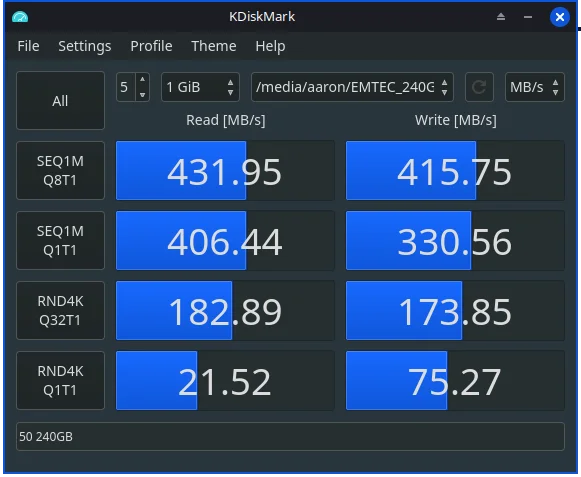Viewport: 581px width, 477px height.
Task: Click the 182.89 read result
Action: click(x=225, y=311)
